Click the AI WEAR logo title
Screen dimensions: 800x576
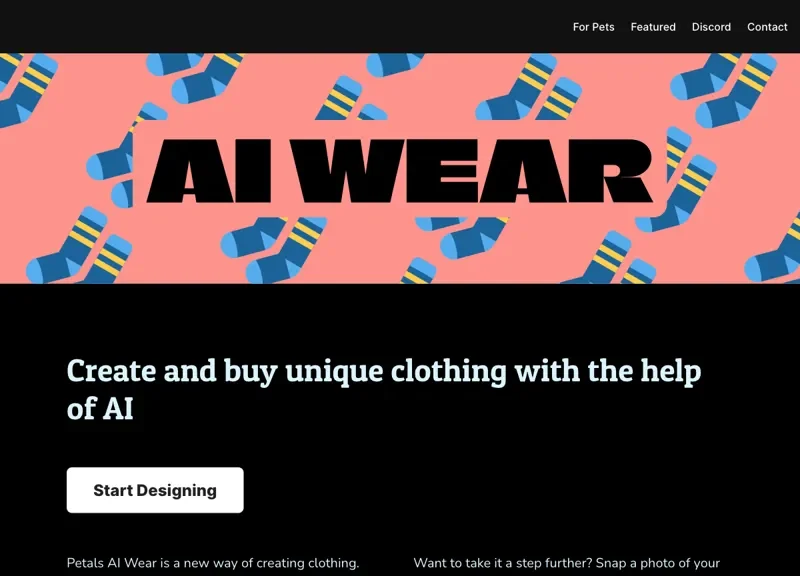pyautogui.click(x=399, y=171)
